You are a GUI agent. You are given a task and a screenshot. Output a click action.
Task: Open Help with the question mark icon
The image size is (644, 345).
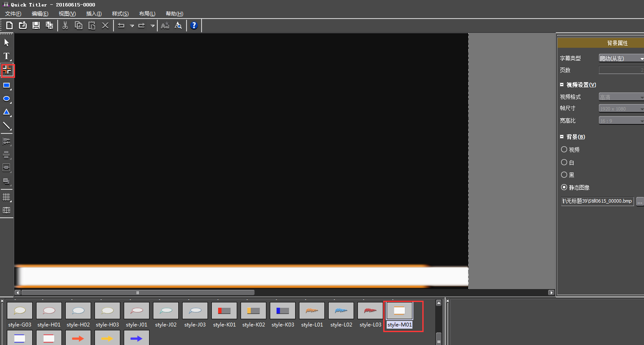tap(194, 25)
